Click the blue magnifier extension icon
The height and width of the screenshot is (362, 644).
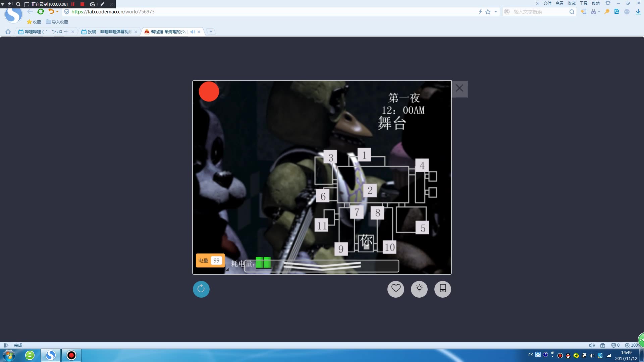(617, 11)
